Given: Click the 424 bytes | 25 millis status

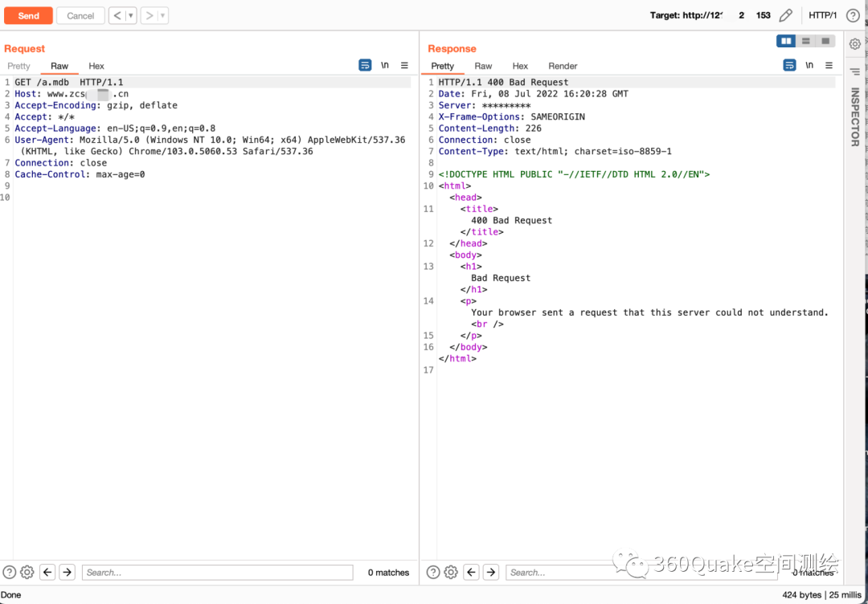Looking at the screenshot, I should [824, 594].
